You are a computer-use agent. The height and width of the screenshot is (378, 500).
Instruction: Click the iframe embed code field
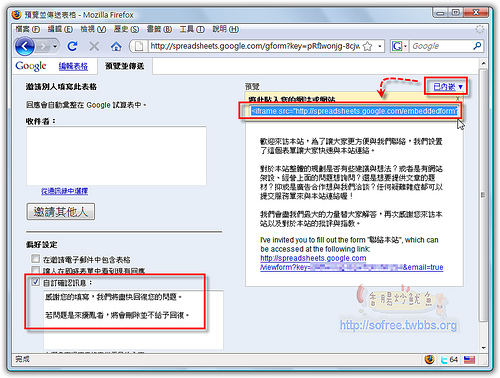point(354,111)
